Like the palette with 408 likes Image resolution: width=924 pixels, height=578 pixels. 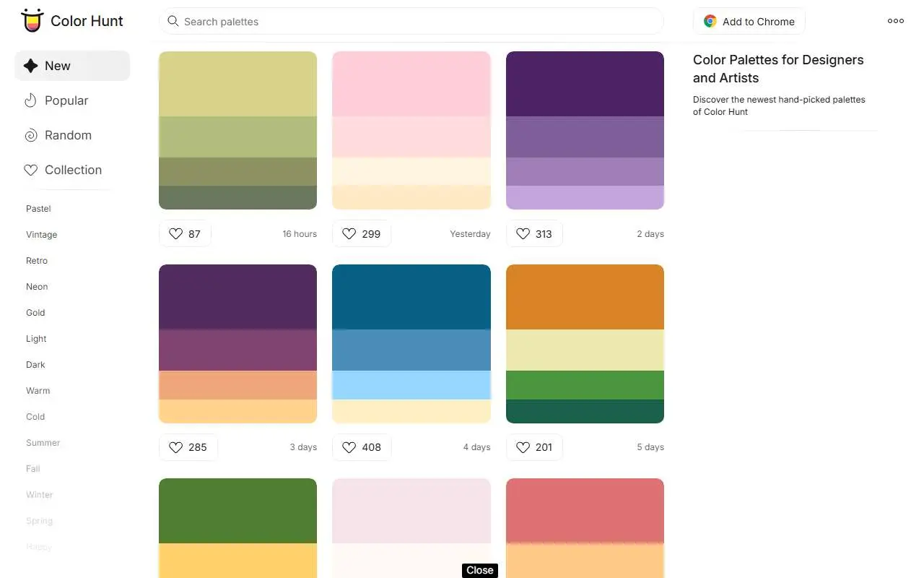click(x=362, y=447)
